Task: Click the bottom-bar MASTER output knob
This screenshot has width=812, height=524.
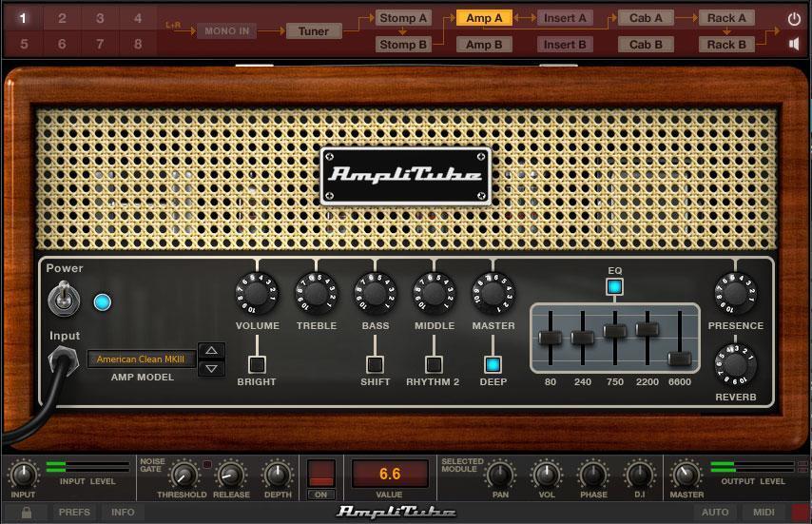Action: [x=686, y=475]
